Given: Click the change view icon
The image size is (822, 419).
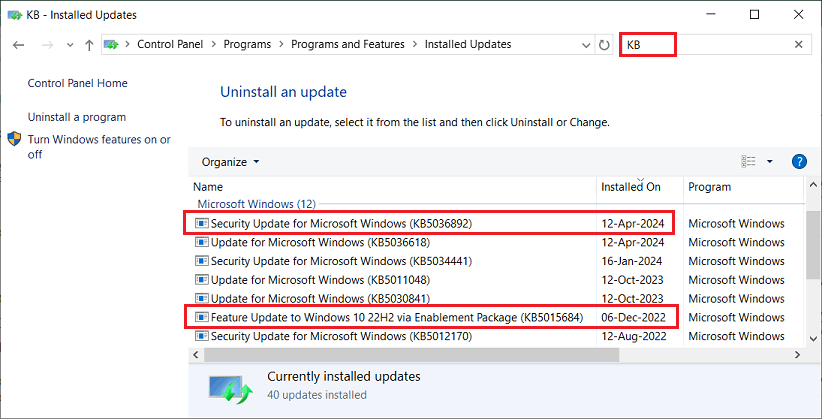Looking at the screenshot, I should 748,162.
